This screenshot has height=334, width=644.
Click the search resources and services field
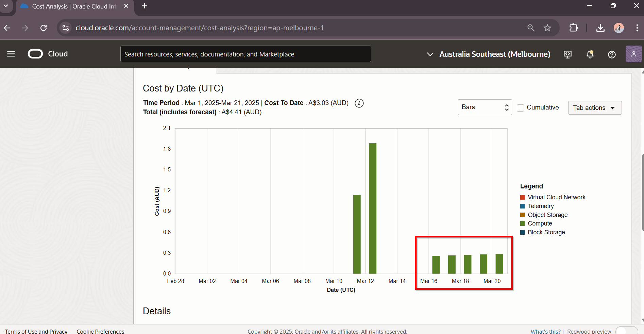245,54
